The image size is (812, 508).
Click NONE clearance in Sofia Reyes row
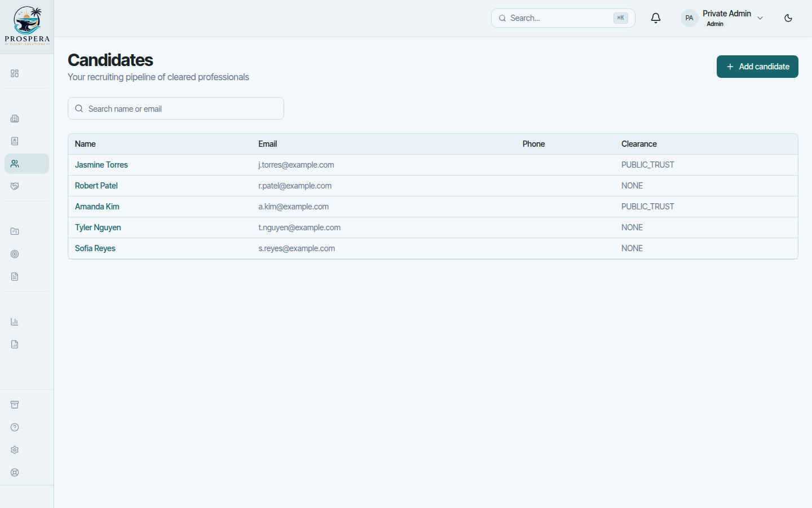point(632,248)
